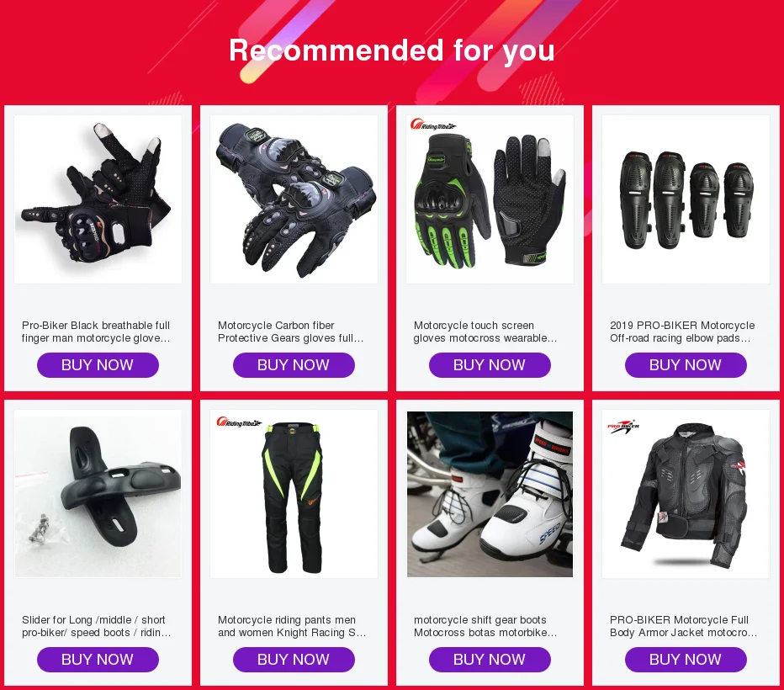Buy Now for motorcycle shift gear boots
Viewport: 784px width, 690px height.
[x=490, y=660]
